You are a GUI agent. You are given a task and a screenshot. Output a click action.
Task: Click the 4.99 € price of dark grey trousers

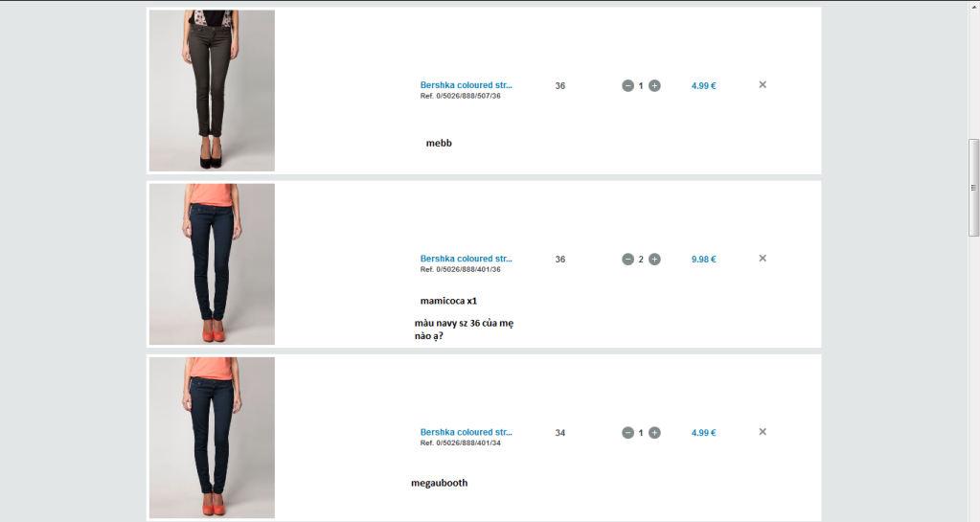704,85
